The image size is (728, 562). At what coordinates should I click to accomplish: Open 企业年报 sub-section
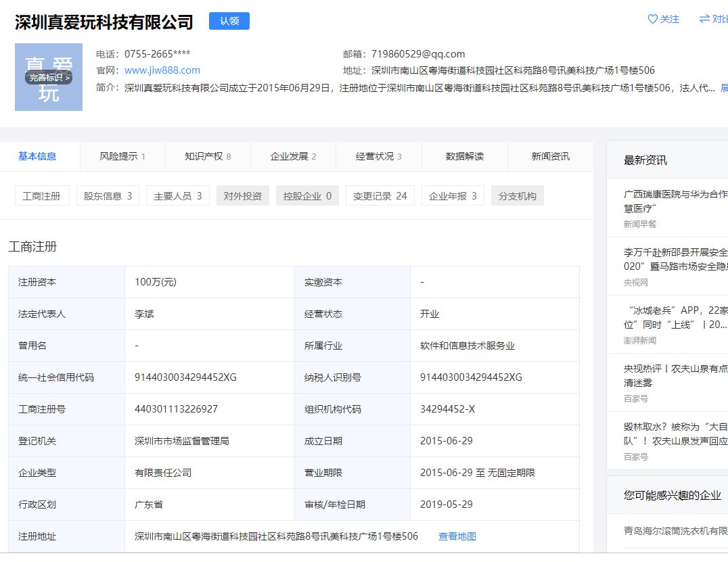(453, 196)
